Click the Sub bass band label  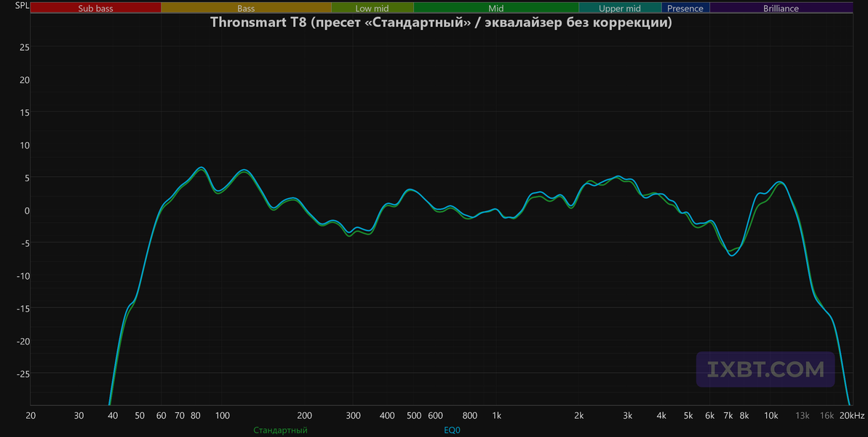(96, 8)
